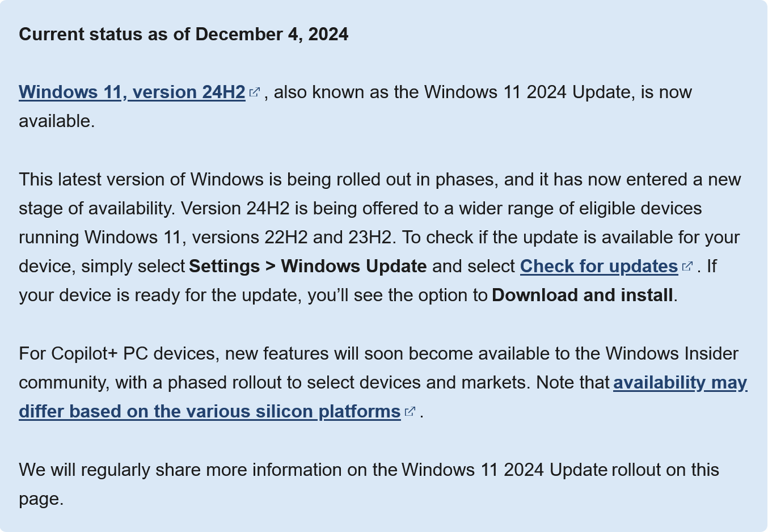Click external-link icon beside Check for updates
Screen dimensions: 768x532
click(x=687, y=266)
